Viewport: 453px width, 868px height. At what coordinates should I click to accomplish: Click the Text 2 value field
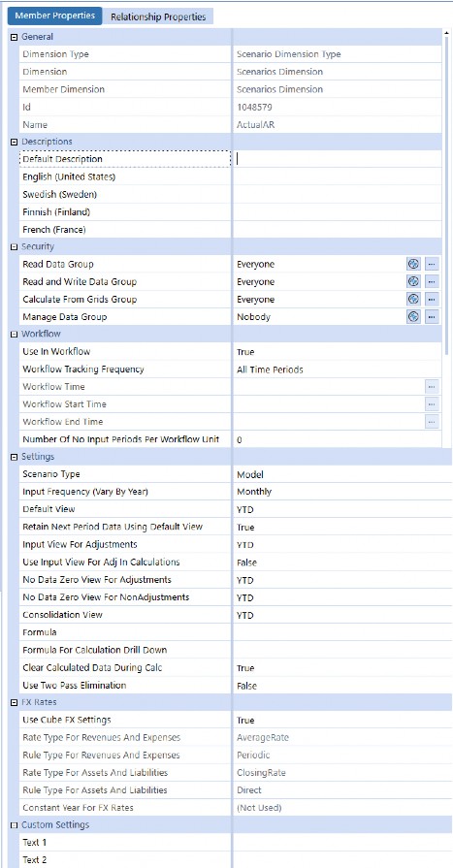pyautogui.click(x=342, y=859)
